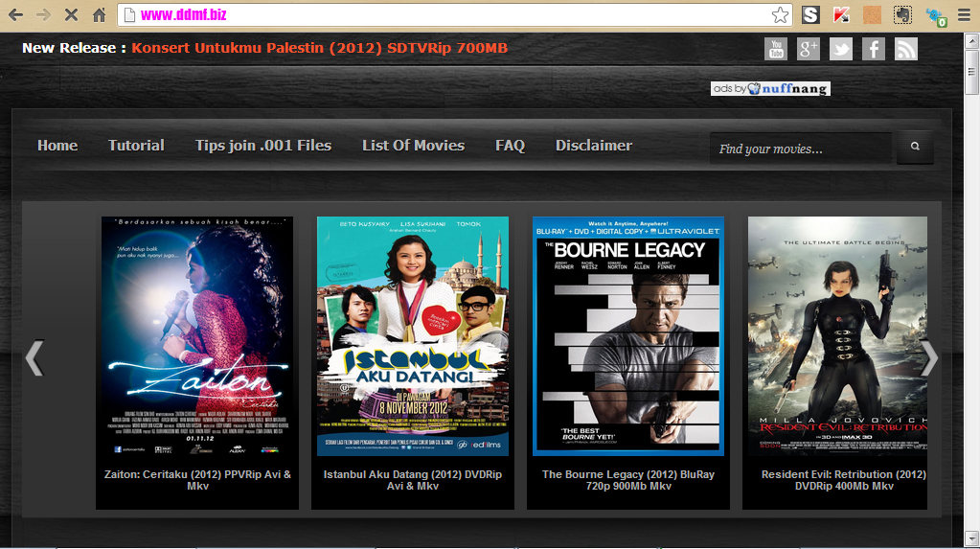Visit the site's YouTube channel icon

coord(776,49)
